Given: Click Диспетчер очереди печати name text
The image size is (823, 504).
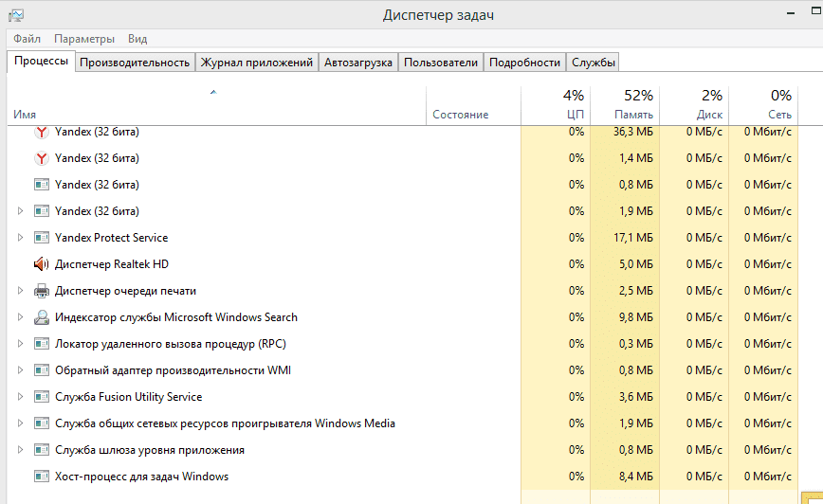Looking at the screenshot, I should tap(125, 291).
